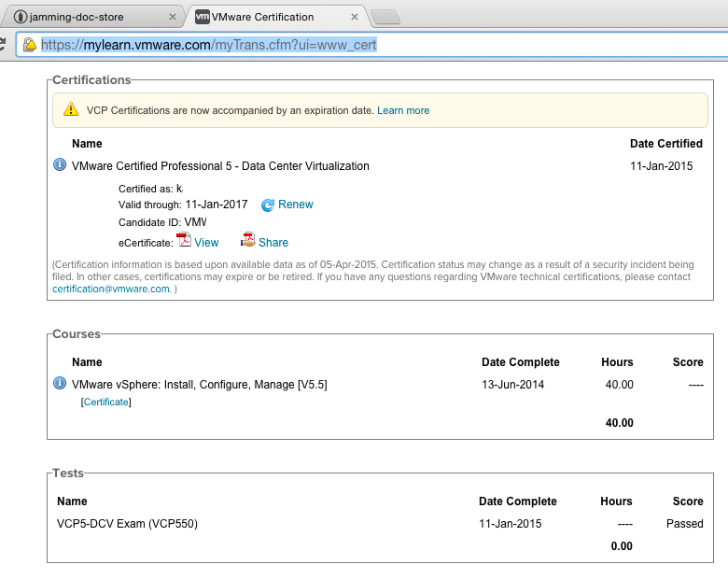Open the Learn more link

pos(403,110)
